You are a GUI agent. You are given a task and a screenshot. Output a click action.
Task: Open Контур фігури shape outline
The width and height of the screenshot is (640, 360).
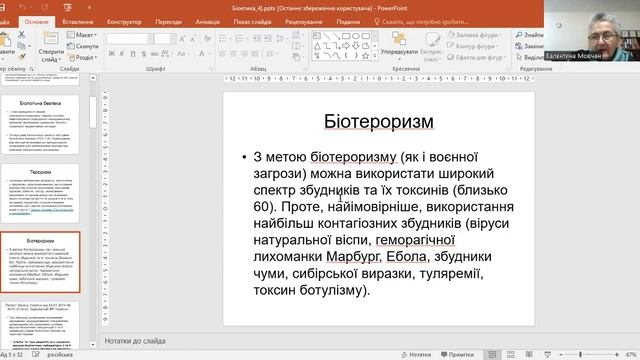[x=472, y=46]
